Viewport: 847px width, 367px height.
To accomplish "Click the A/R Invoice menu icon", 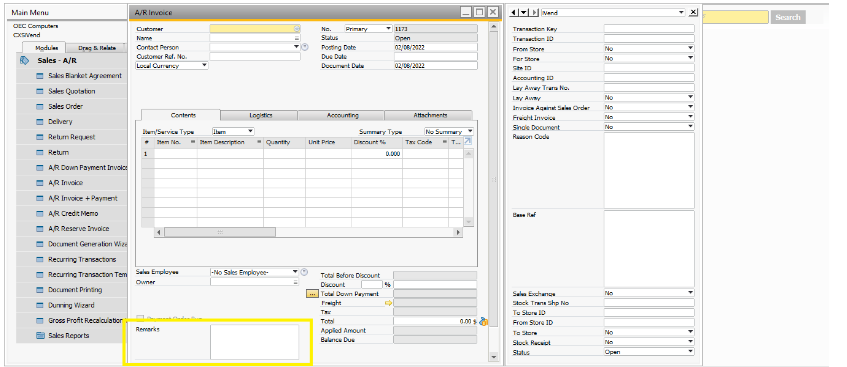I will pyautogui.click(x=39, y=183).
